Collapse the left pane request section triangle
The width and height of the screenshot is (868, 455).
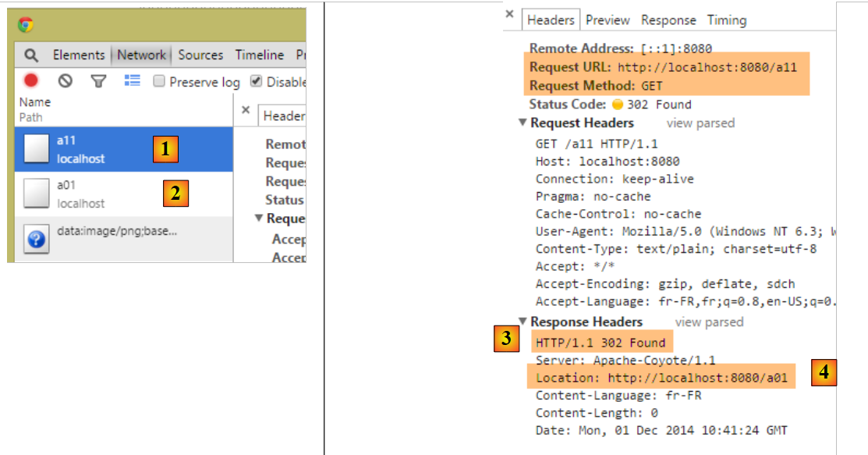click(259, 219)
